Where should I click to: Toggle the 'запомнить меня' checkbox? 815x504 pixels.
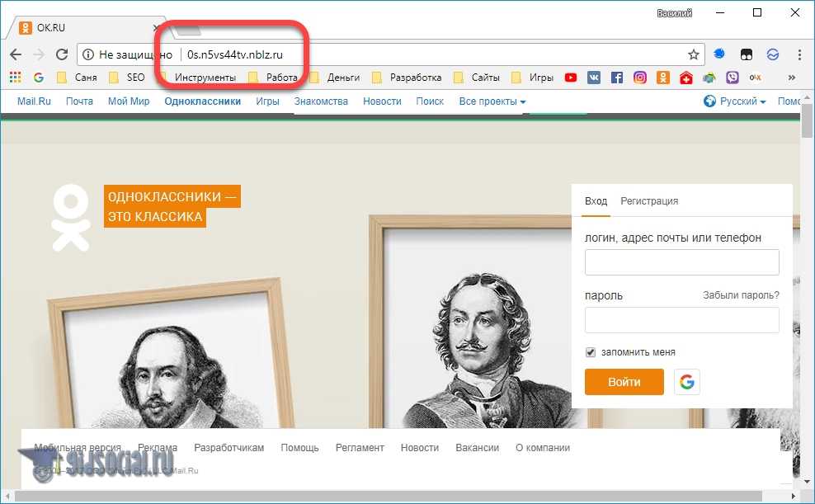click(591, 352)
